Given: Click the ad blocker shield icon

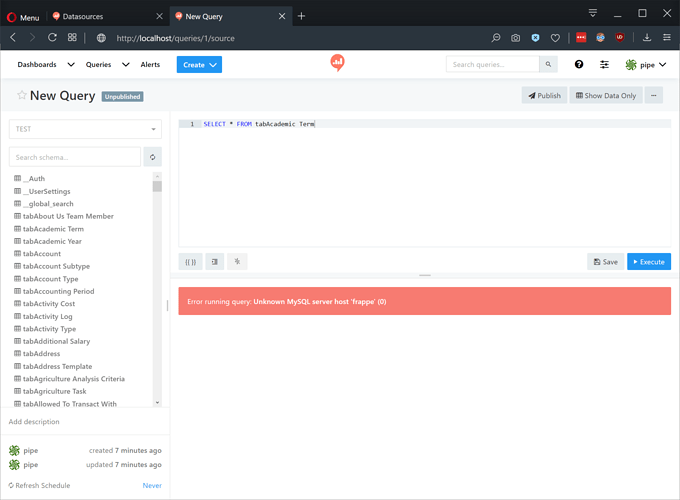Looking at the screenshot, I should pos(536,38).
